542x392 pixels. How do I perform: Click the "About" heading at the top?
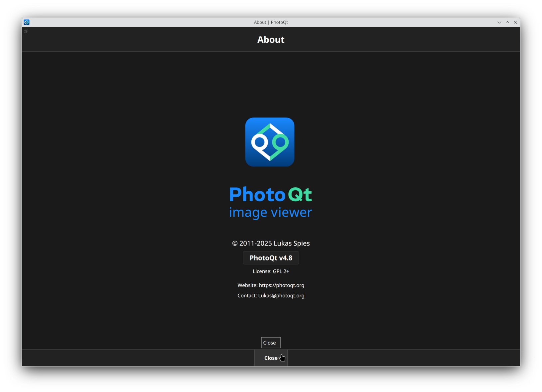271,40
